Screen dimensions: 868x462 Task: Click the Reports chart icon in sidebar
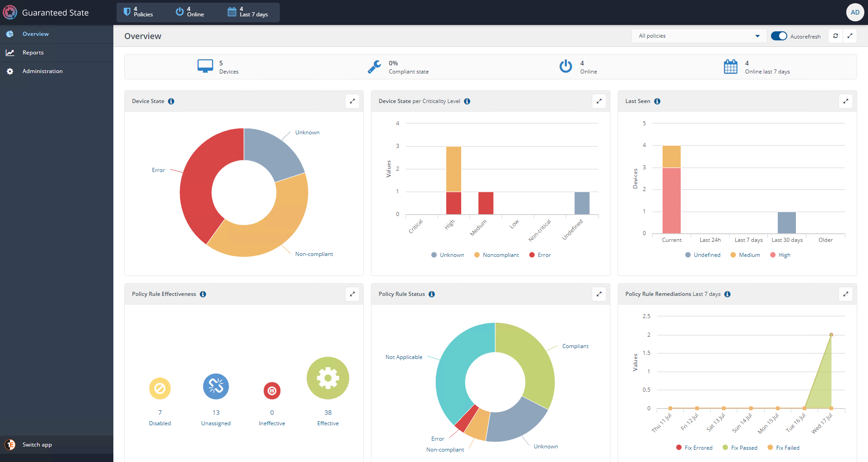pos(10,53)
